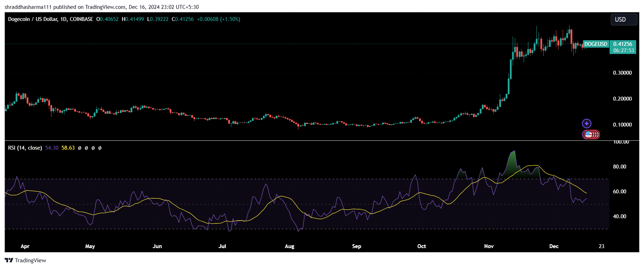
Task: Click the DOGEUSD price label tag
Action: 596,44
